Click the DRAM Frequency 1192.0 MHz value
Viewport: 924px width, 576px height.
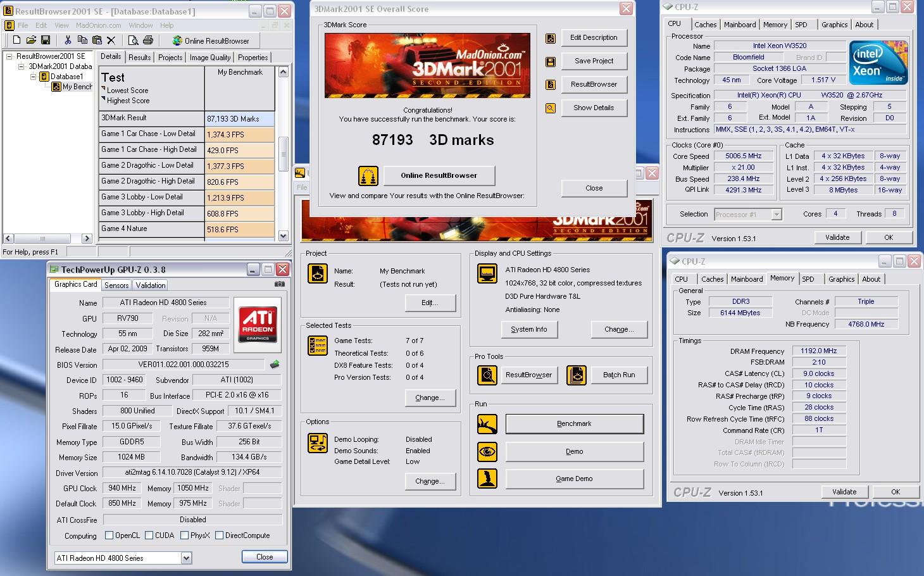point(818,351)
